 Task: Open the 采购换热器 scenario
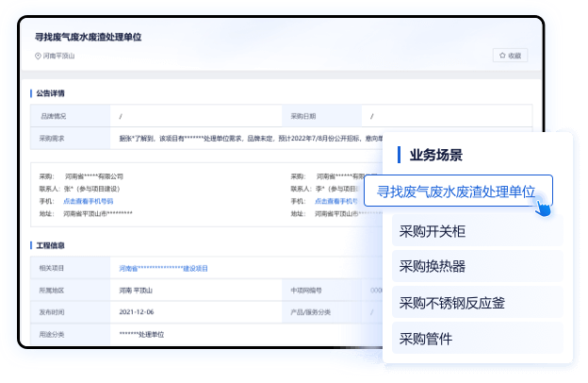click(433, 266)
